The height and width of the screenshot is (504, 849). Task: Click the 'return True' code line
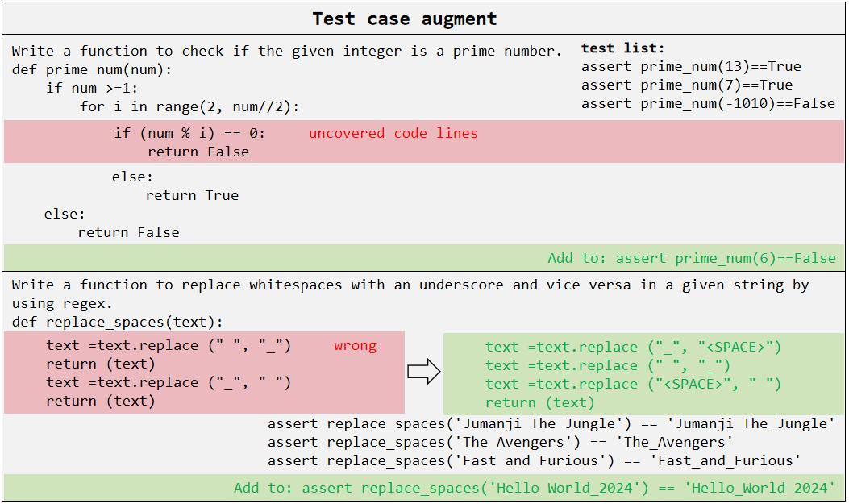tap(192, 195)
